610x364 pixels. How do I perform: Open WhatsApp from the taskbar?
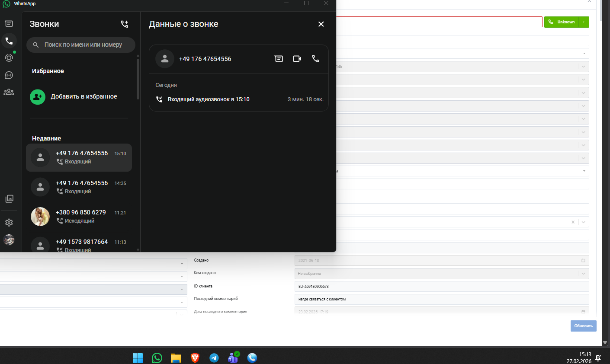(x=157, y=358)
